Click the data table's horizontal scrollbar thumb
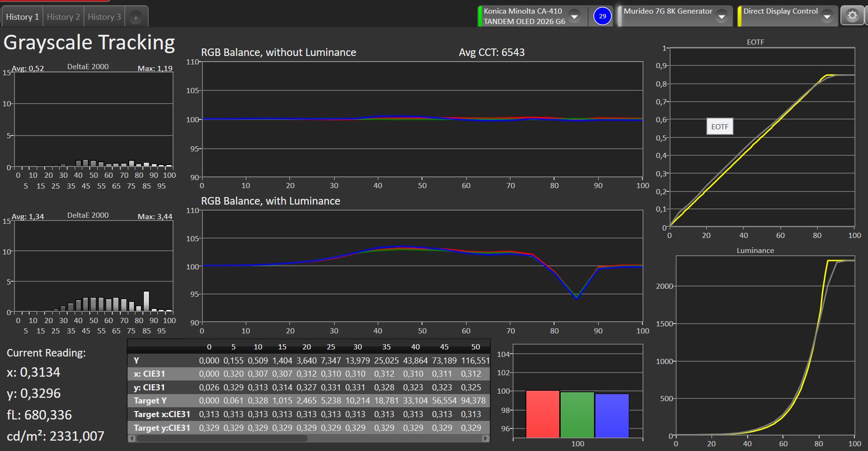The height and width of the screenshot is (451, 868). [221, 438]
